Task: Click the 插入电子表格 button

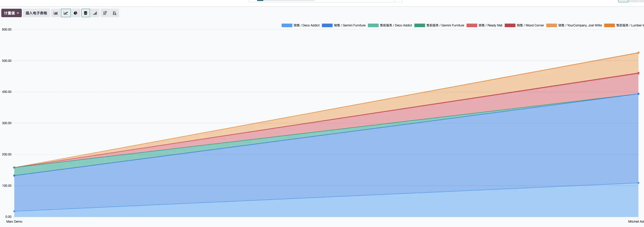Action: point(36,13)
